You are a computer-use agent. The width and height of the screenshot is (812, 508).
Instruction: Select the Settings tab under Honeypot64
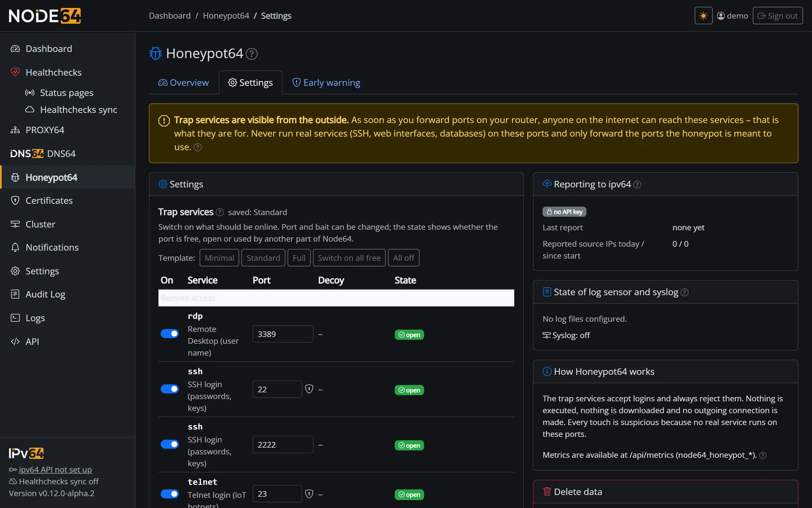pos(251,83)
